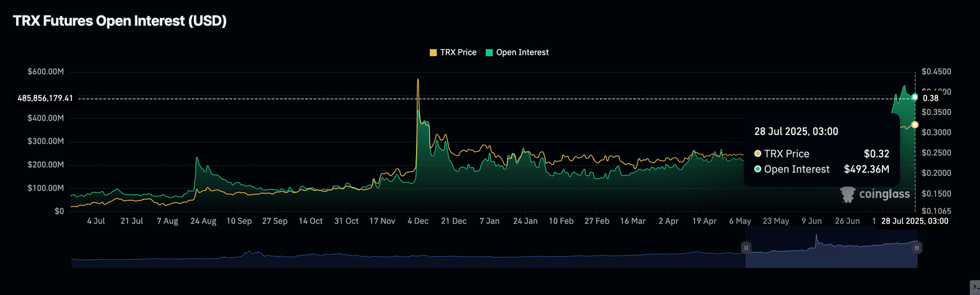Screen dimensions: 980x295
Task: Click the Open Interest dot inside the tooltip
Action: (757, 169)
